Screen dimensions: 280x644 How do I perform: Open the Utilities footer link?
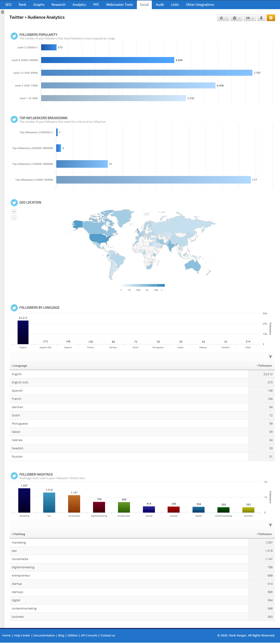(x=72, y=635)
